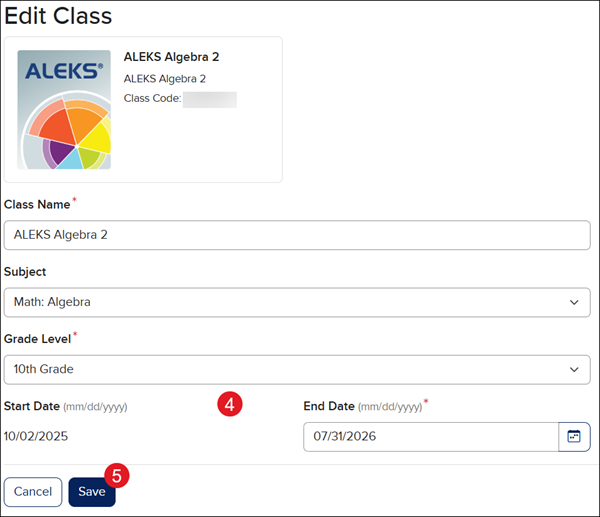Save the class changes
The image size is (600, 517).
[91, 492]
